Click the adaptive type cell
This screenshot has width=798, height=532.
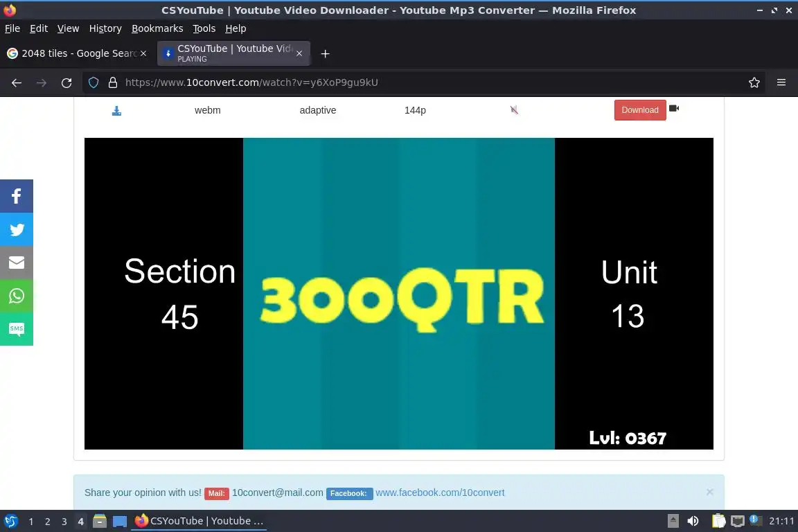click(x=317, y=110)
